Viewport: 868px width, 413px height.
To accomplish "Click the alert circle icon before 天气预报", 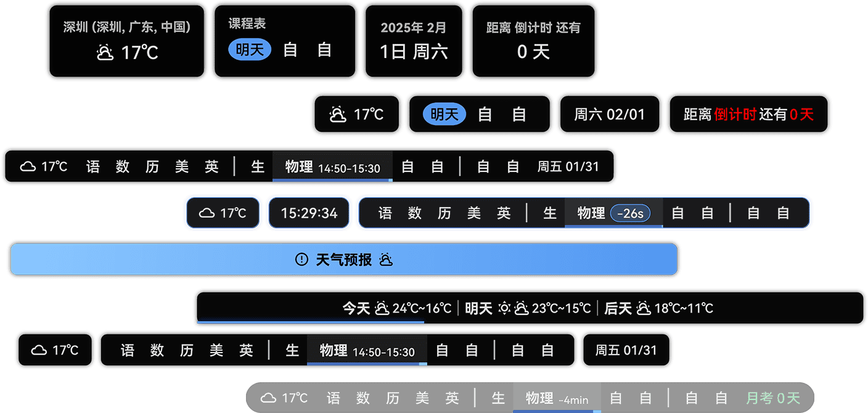I will [301, 260].
